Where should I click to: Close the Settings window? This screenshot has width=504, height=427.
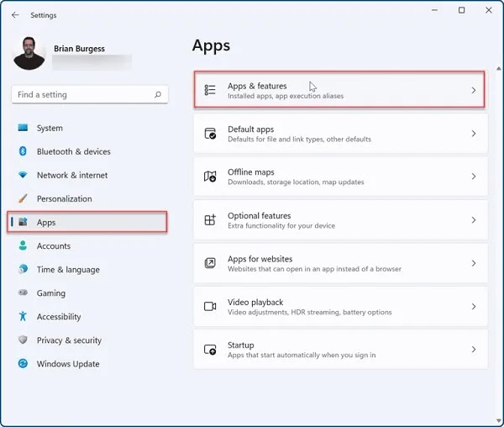click(x=489, y=10)
